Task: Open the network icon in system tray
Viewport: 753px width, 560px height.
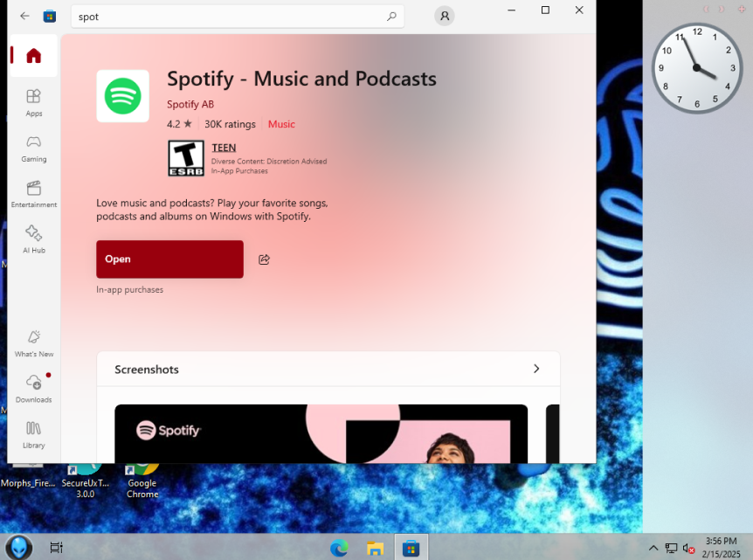Action: (x=671, y=548)
